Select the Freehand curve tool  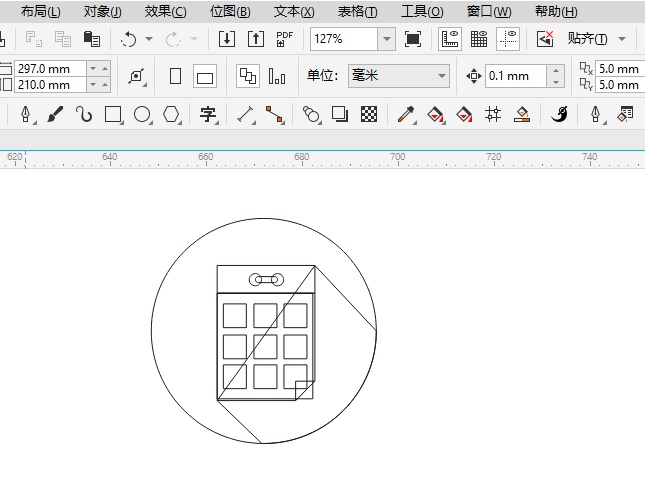[84, 114]
